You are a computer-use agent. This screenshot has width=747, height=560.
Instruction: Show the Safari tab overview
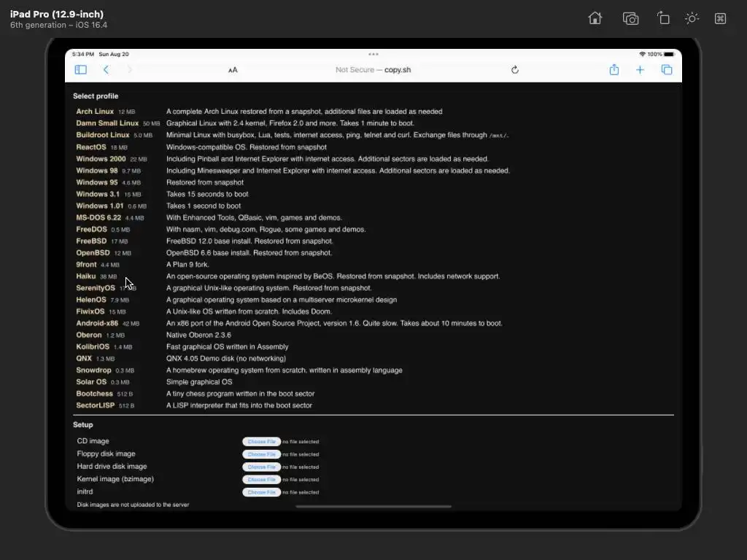pyautogui.click(x=667, y=69)
